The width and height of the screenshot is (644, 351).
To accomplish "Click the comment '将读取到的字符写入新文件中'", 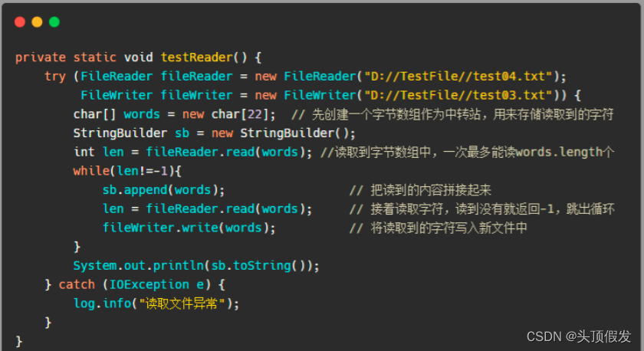I will (x=449, y=228).
